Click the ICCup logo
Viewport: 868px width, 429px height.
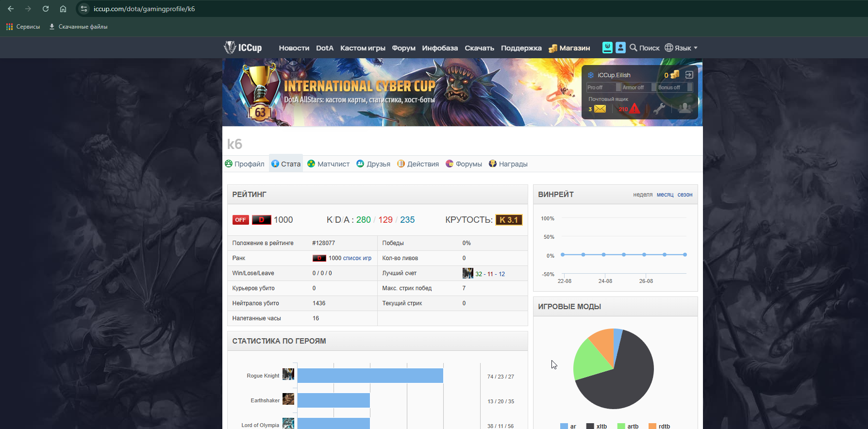coord(243,48)
